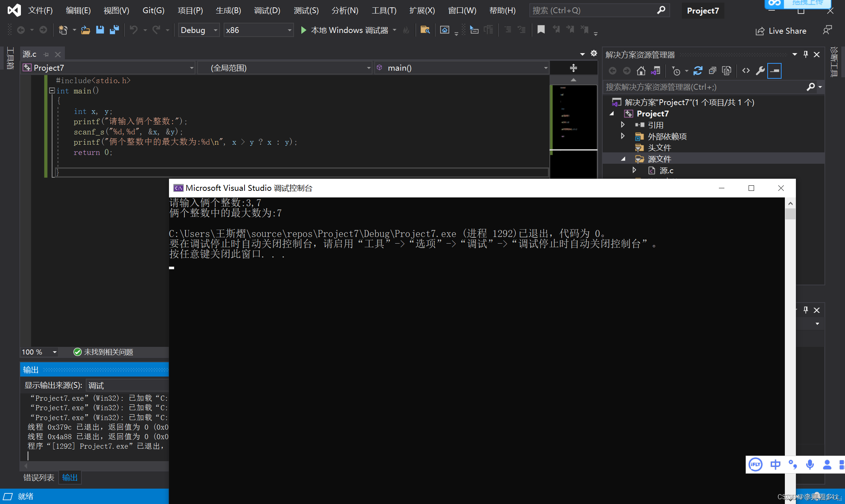Click the Save All icon
The width and height of the screenshot is (845, 504).
114,30
